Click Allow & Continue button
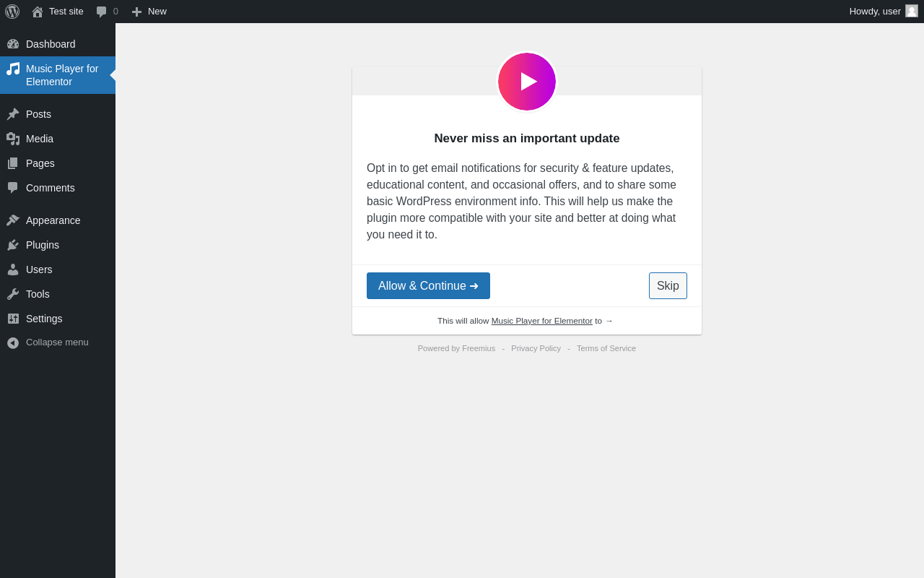The width and height of the screenshot is (924, 578). (x=428, y=285)
